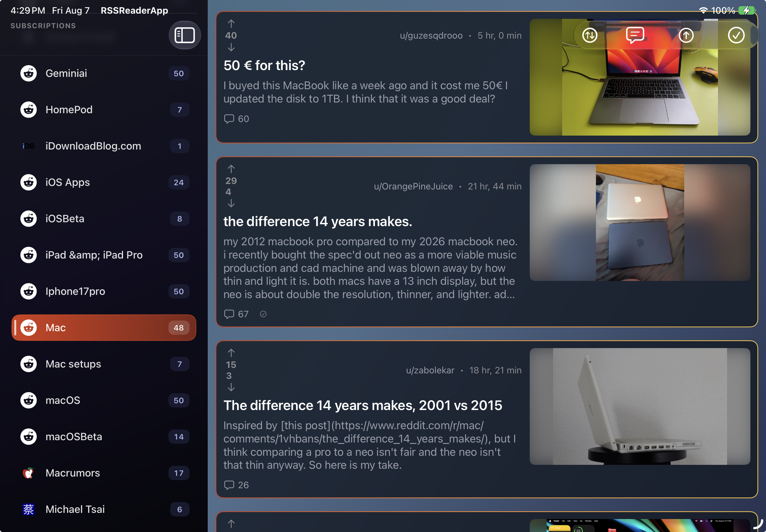Upvote 'the difference 14 years makes.' post
Image resolution: width=766 pixels, height=532 pixels.
[x=231, y=169]
